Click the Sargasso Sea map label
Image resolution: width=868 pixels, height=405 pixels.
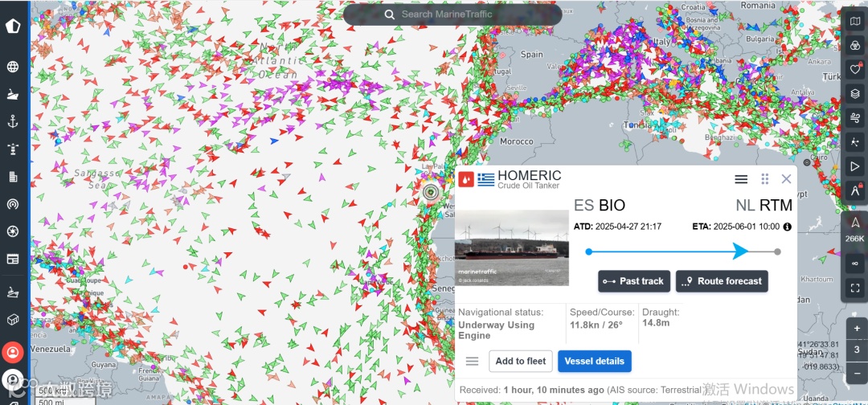click(99, 178)
